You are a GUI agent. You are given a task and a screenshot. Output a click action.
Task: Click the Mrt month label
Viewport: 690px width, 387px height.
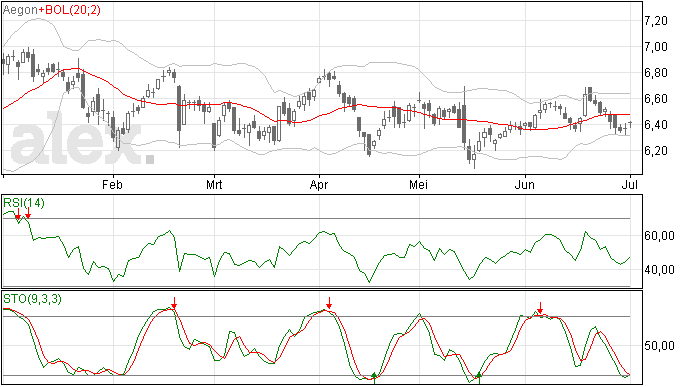point(214,184)
